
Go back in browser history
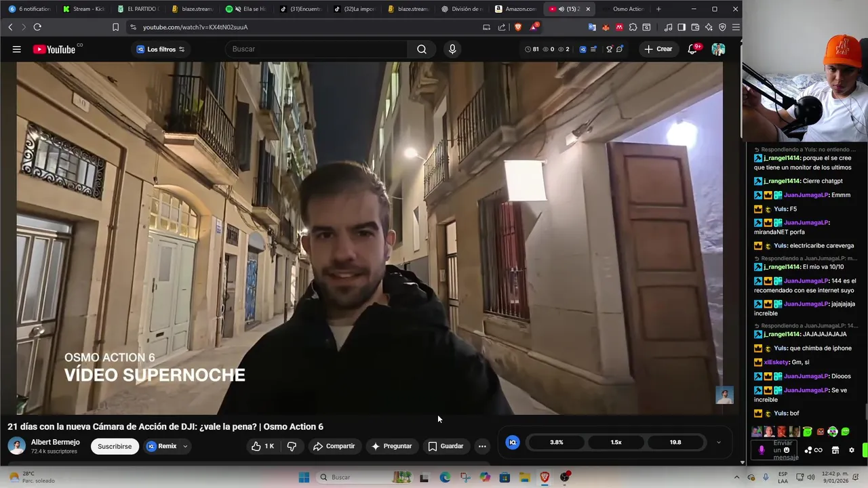pos(10,27)
